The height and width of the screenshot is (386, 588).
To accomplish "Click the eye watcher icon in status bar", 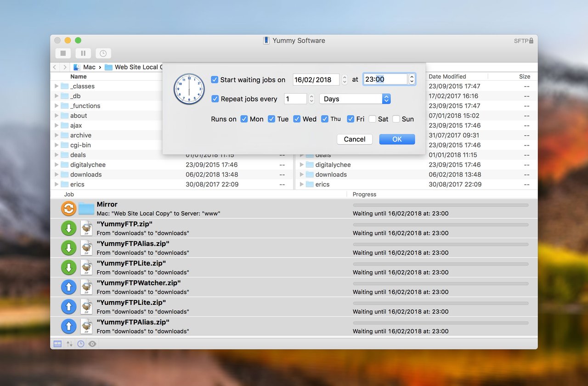I will (92, 344).
